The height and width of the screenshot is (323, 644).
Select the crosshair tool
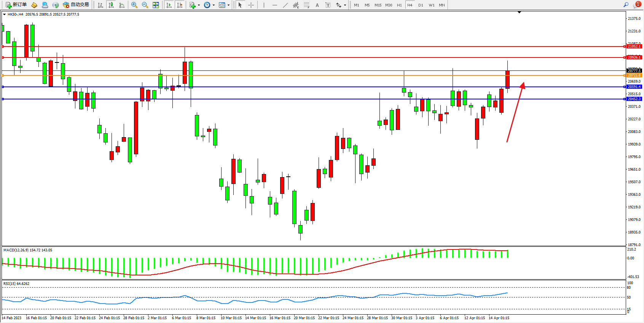tap(251, 5)
